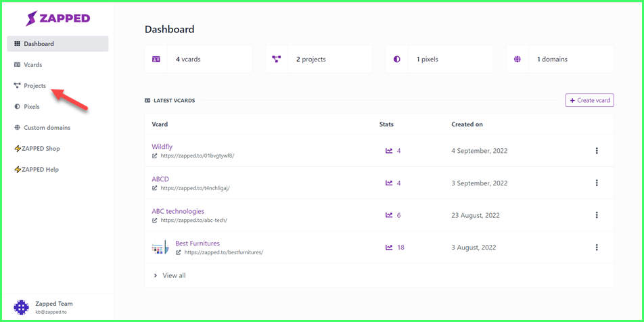Image resolution: width=644 pixels, height=322 pixels.
Task: Open the 2 projects summary card
Action: pos(319,59)
